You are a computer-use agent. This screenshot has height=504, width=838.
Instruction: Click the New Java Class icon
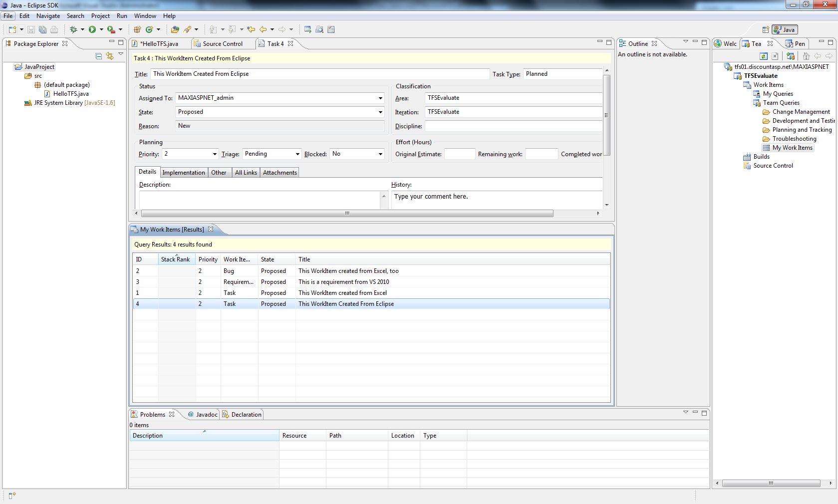(149, 29)
